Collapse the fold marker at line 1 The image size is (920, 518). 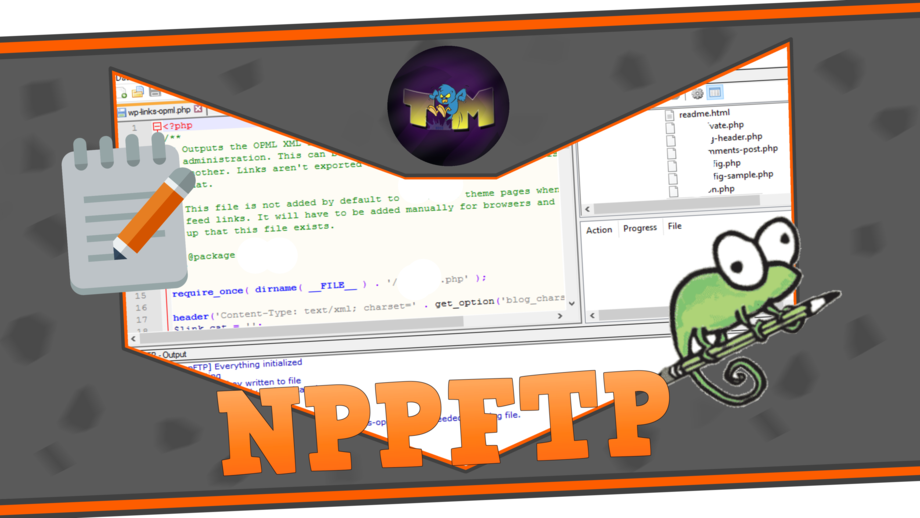[x=157, y=126]
